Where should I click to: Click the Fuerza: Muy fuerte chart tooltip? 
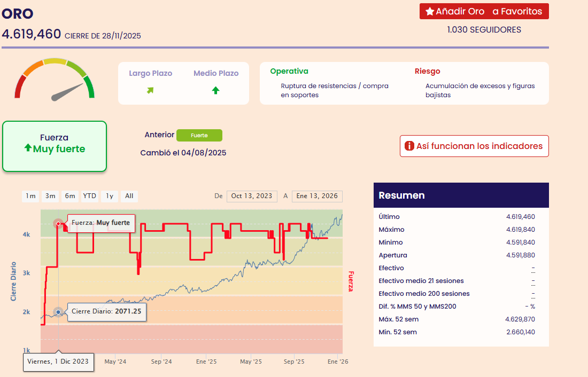[x=101, y=223]
